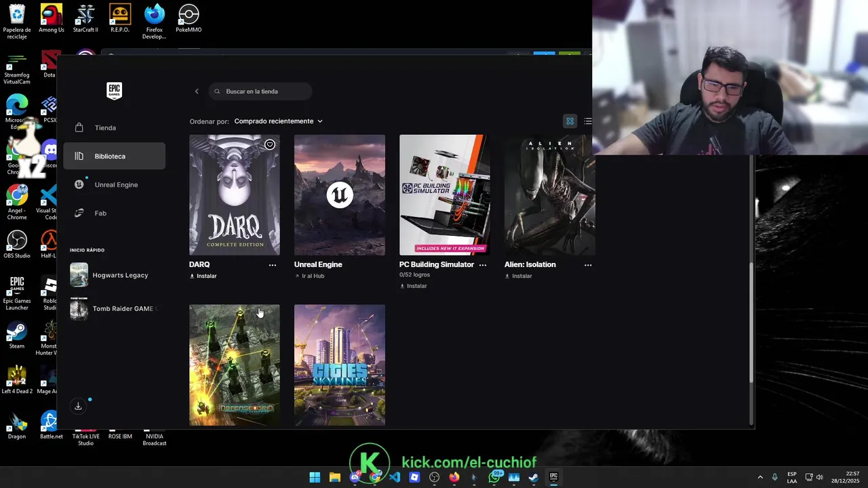Select the Papelera de reciclaje desktop icon
Viewport: 868px width, 488px height.
pos(17,22)
